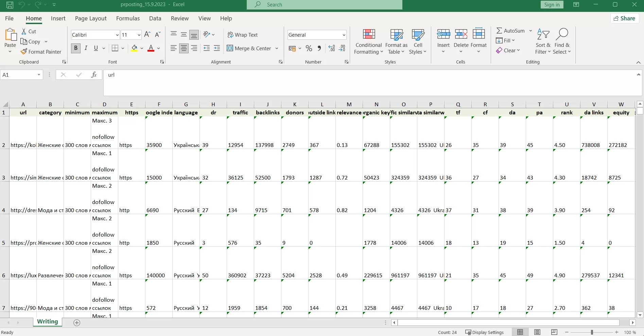Click the Find & Select magnifier icon
This screenshot has width=644, height=336.
pyautogui.click(x=562, y=34)
